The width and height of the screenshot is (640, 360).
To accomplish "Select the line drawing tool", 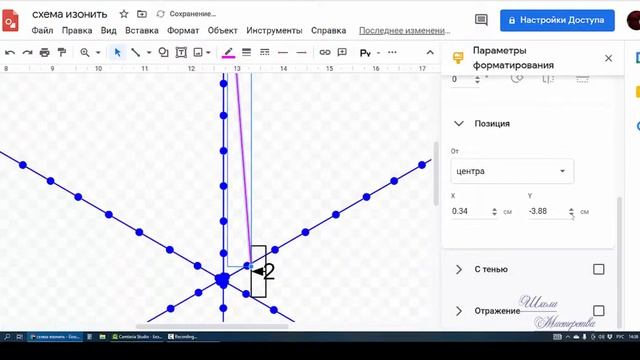I will [136, 53].
